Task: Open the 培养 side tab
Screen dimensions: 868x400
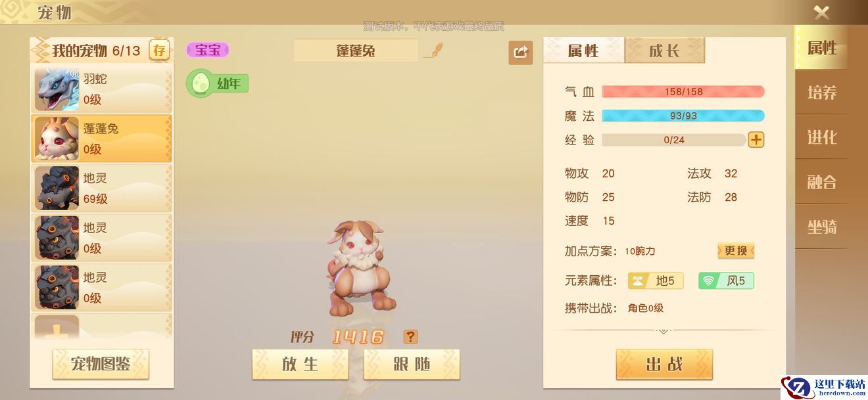Action: [x=821, y=93]
